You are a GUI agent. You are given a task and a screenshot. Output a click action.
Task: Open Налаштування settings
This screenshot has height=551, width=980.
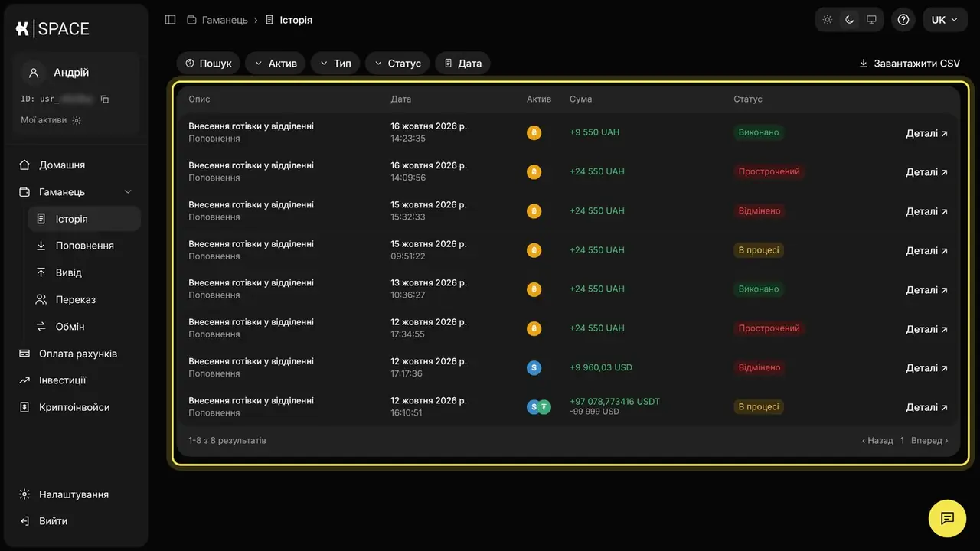coord(75,494)
